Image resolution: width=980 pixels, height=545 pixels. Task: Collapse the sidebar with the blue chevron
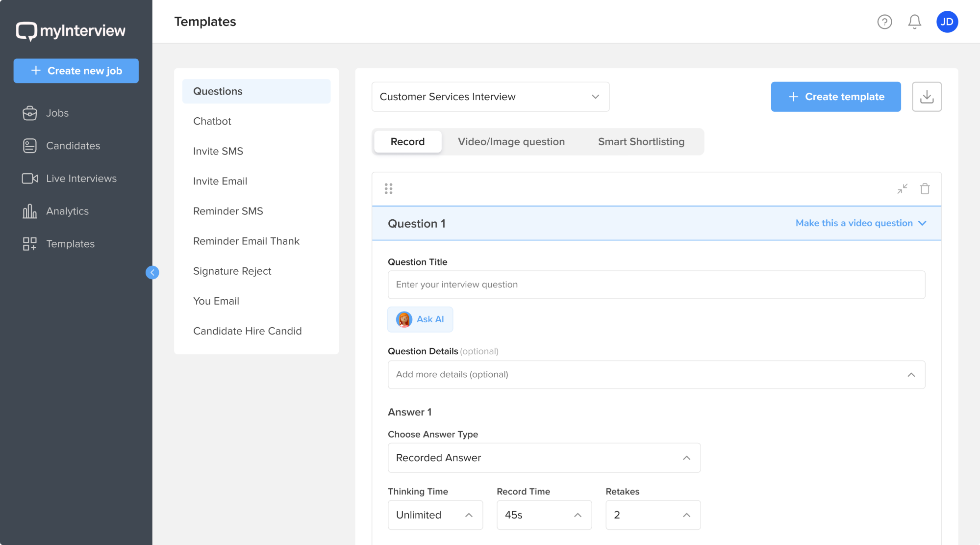click(152, 272)
